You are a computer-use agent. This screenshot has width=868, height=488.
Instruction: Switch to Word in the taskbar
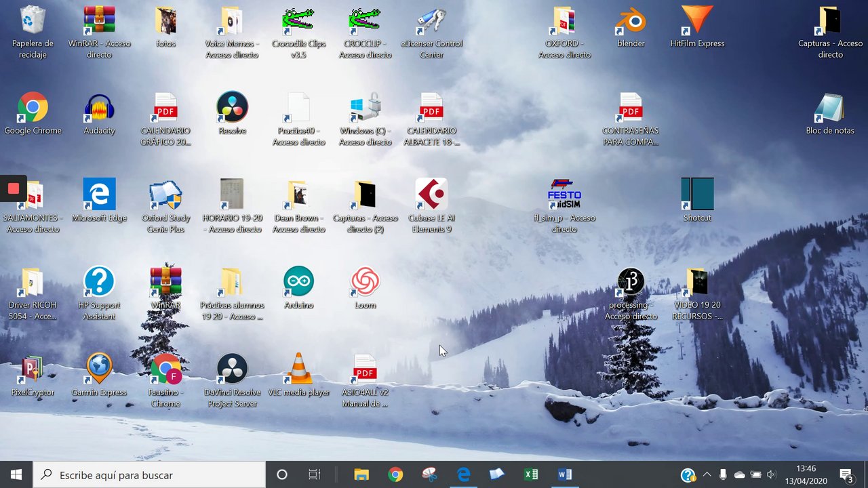(x=565, y=474)
